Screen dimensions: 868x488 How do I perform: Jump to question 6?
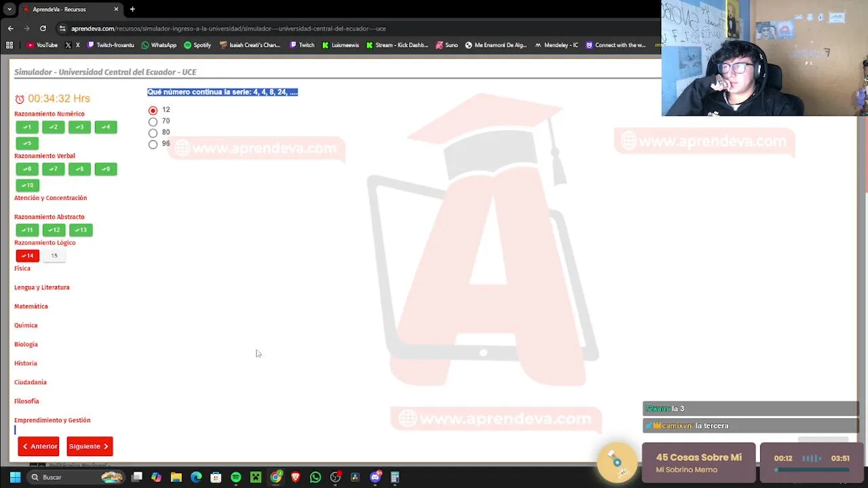[27, 169]
